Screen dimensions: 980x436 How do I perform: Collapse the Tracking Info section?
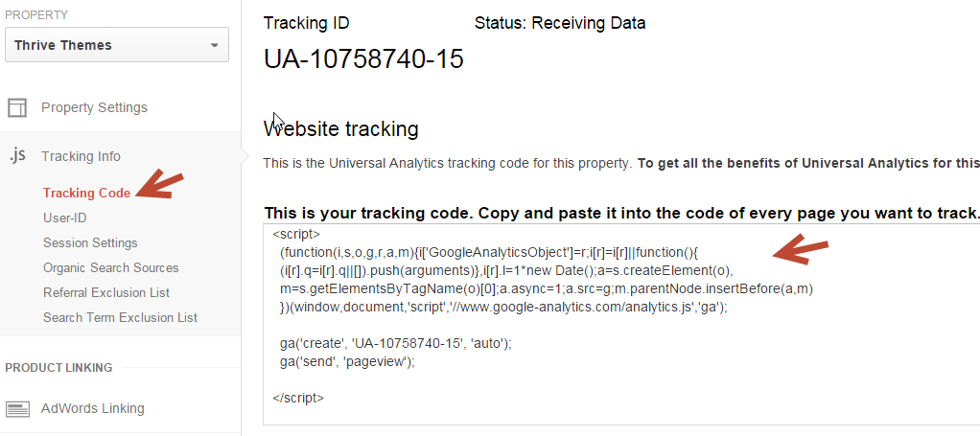coord(82,156)
